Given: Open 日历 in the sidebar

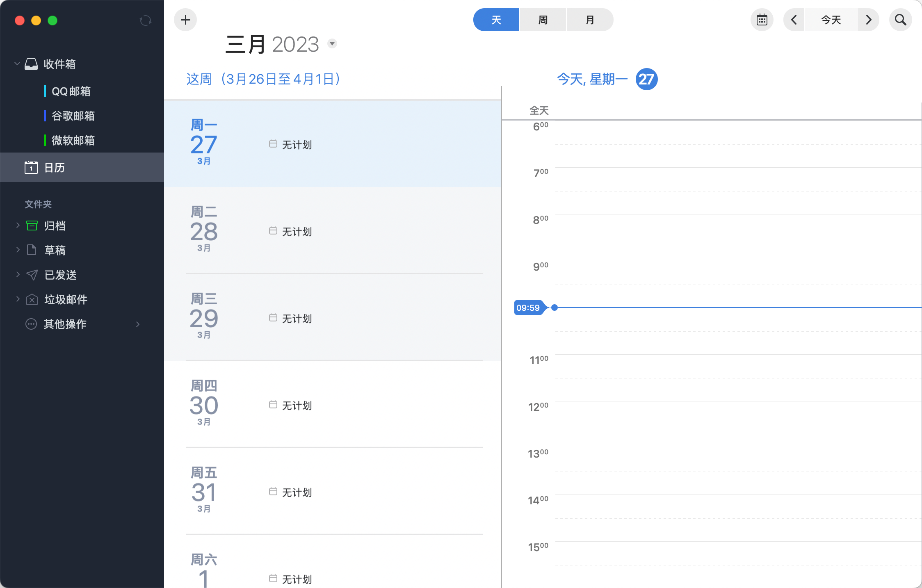Looking at the screenshot, I should [82, 167].
